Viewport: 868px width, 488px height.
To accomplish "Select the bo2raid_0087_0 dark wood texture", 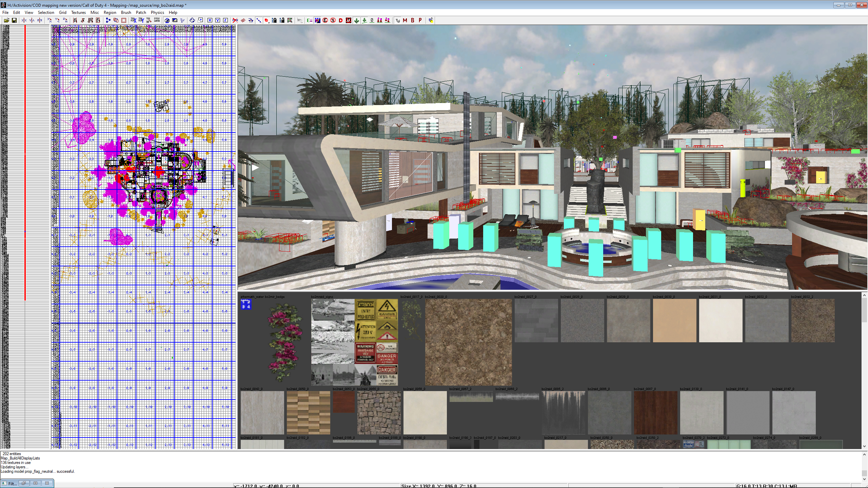I will click(x=655, y=413).
